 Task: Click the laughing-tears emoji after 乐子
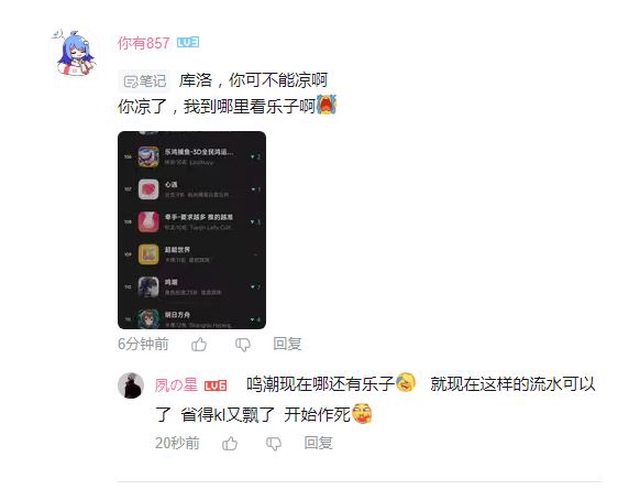[406, 382]
